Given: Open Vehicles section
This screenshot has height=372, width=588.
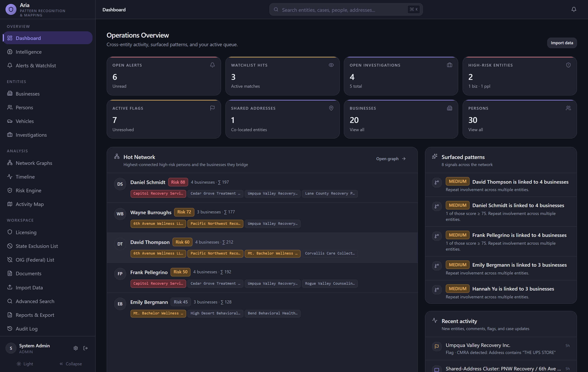Looking at the screenshot, I should tap(48, 121).
